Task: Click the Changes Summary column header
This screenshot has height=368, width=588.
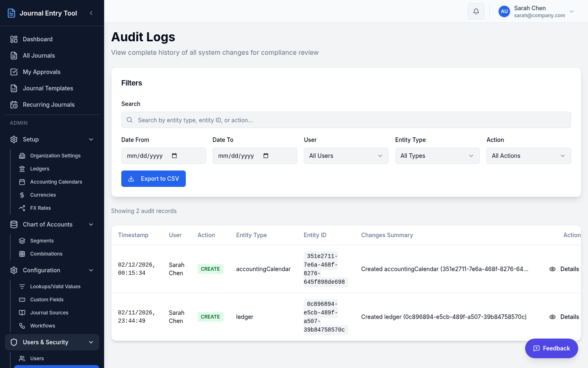Action: [x=387, y=235]
